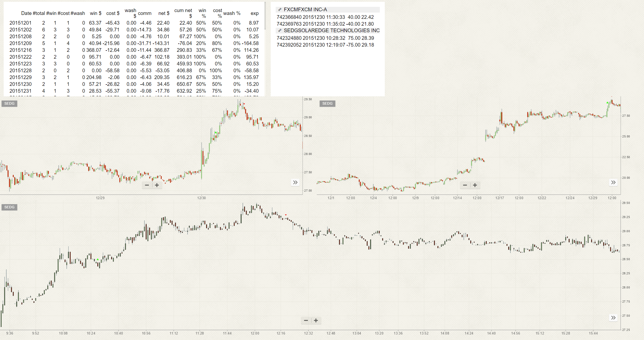The image size is (644, 340).
Task: Open FXCM link icon in trades panel
Action: [280, 10]
